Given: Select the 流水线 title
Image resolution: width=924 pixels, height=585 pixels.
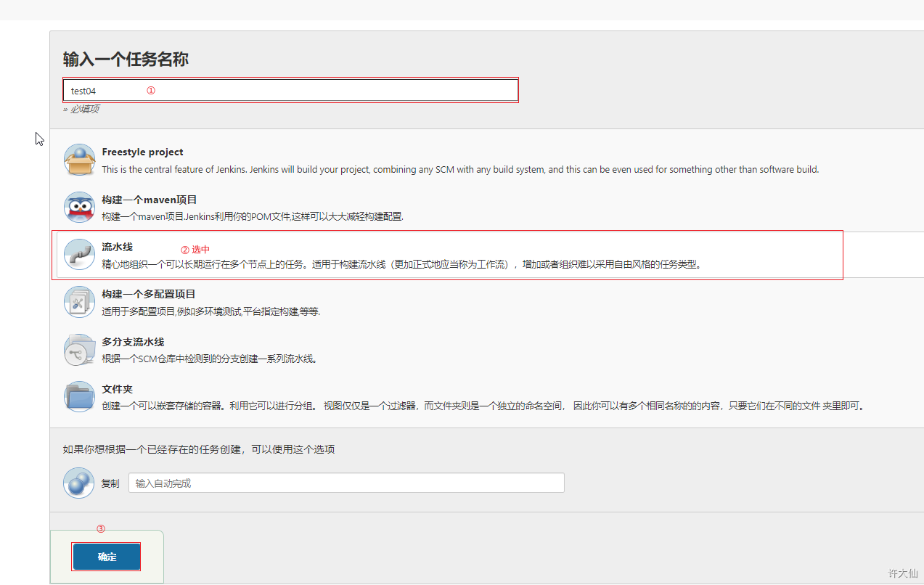Looking at the screenshot, I should coord(118,247).
